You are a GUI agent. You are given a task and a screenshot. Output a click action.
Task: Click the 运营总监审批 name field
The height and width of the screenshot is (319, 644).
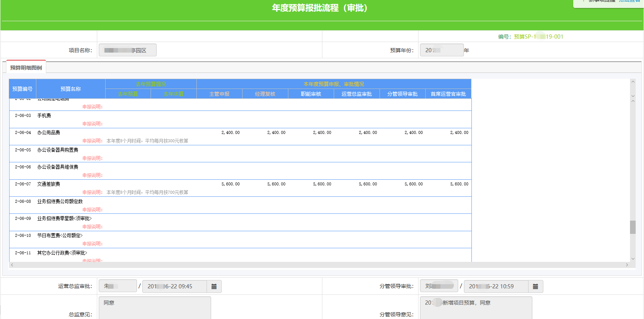pyautogui.click(x=117, y=286)
